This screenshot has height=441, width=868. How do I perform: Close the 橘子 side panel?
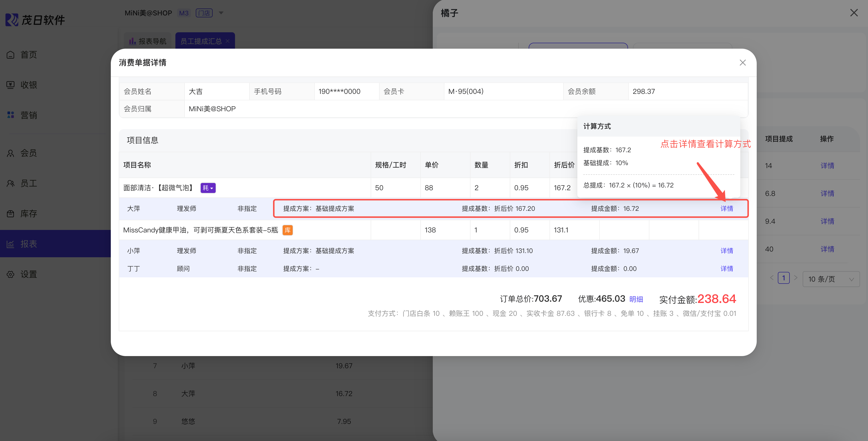click(x=854, y=13)
